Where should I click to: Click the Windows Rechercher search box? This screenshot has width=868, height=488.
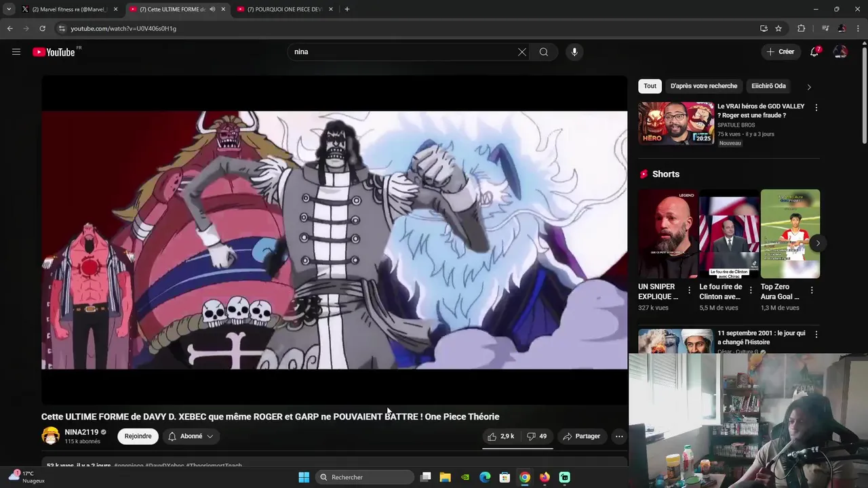(x=366, y=477)
